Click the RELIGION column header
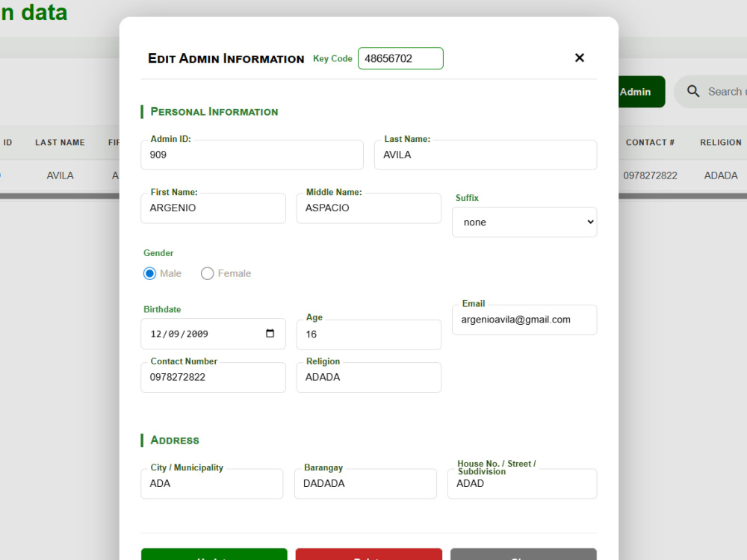The width and height of the screenshot is (747, 560). 720,143
